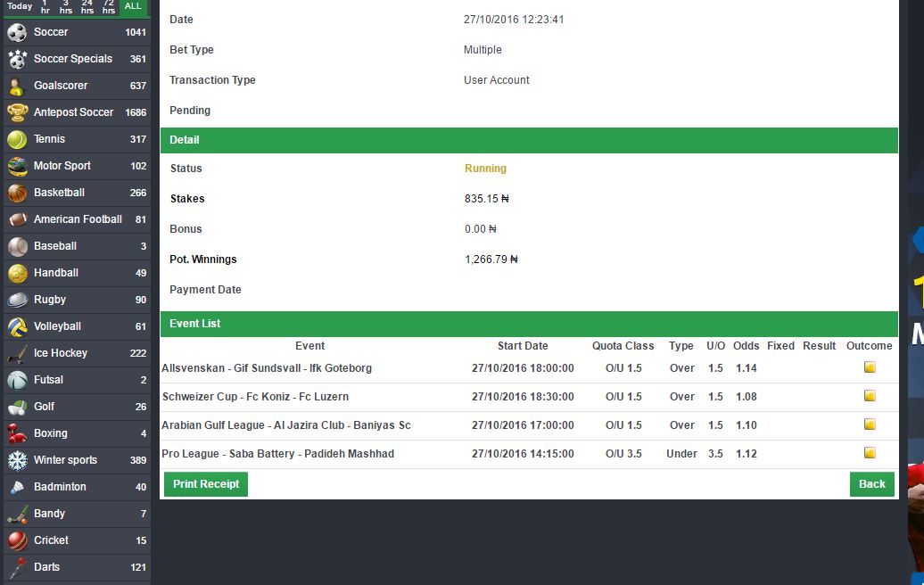
Task: Click the American Football icon
Action: 17,219
